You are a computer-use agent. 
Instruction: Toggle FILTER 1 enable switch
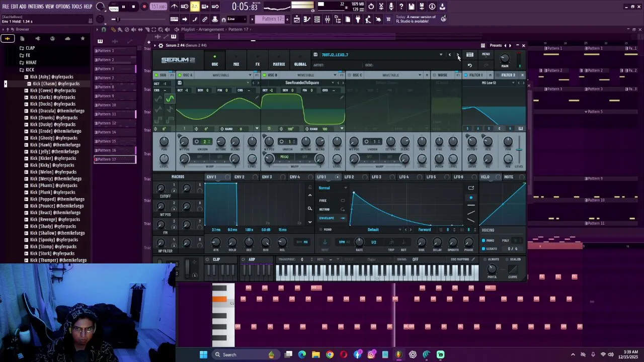tap(465, 75)
